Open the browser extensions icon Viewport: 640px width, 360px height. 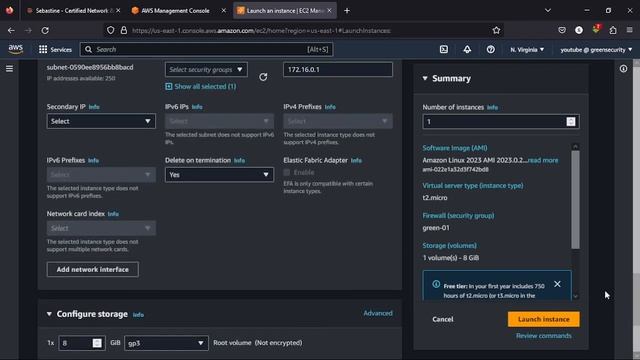pos(613,30)
